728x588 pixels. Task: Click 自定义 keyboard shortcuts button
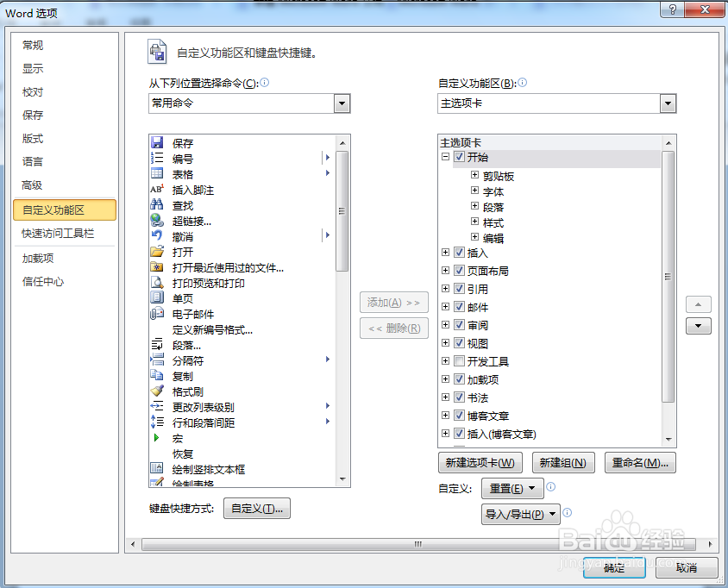click(x=257, y=508)
